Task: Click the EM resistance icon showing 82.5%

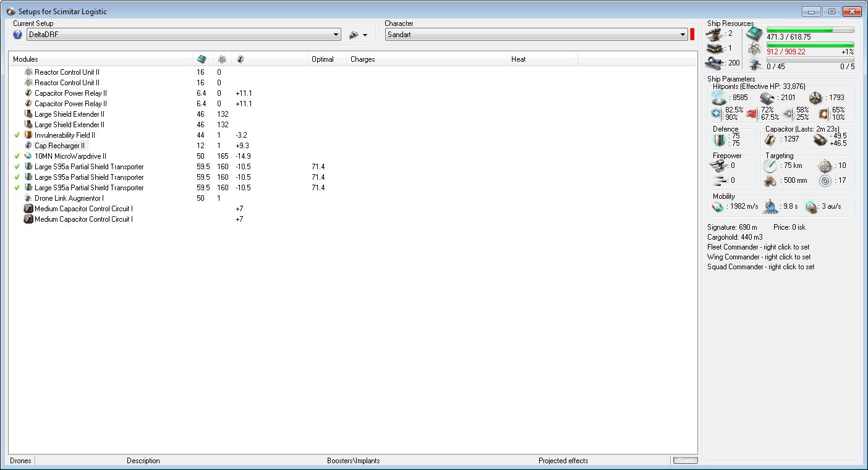Action: (x=717, y=114)
